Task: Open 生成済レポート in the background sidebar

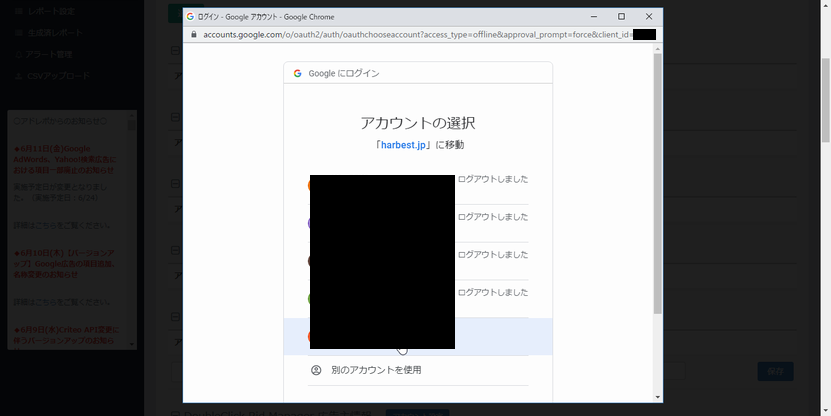Action: point(56,32)
